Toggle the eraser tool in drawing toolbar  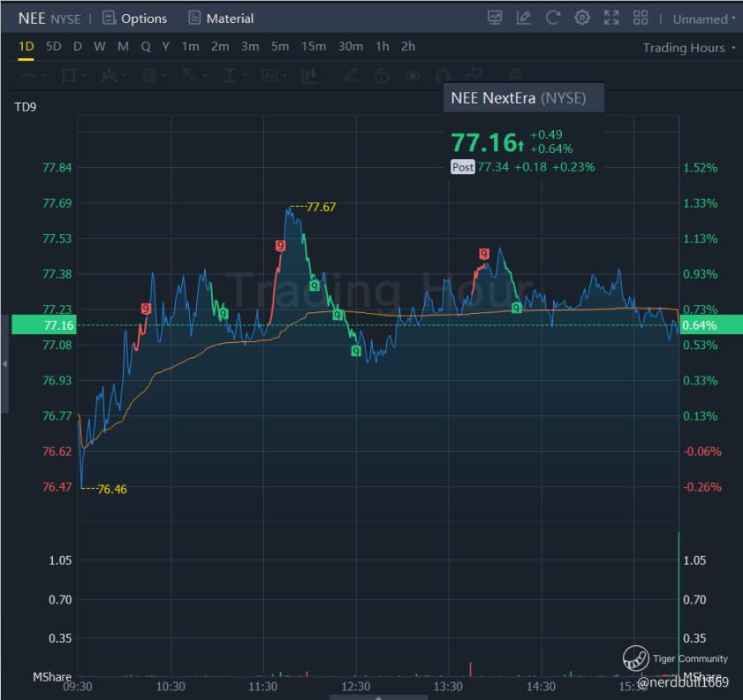click(351, 75)
